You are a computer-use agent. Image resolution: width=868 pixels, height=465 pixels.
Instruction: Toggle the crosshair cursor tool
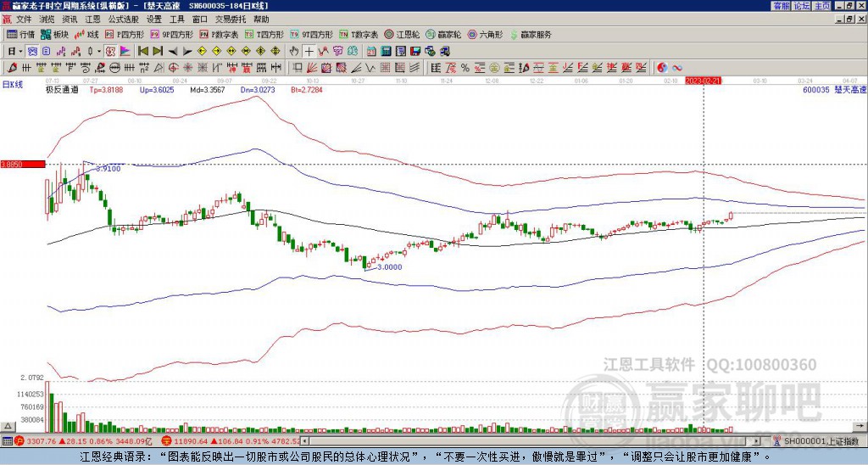point(309,52)
